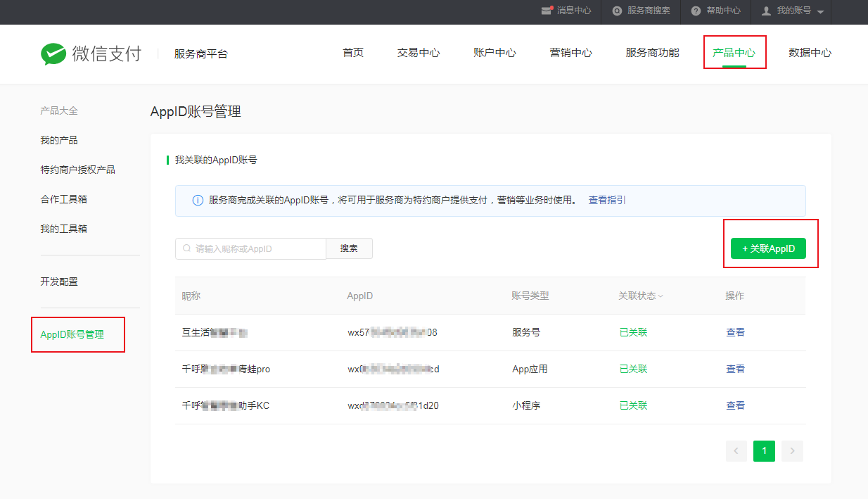868x499 pixels.
Task: Open 帮助中心 link in top bar
Action: pyautogui.click(x=723, y=11)
